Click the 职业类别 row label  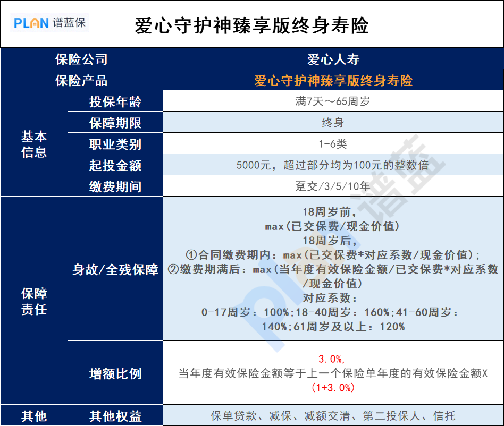(115, 144)
